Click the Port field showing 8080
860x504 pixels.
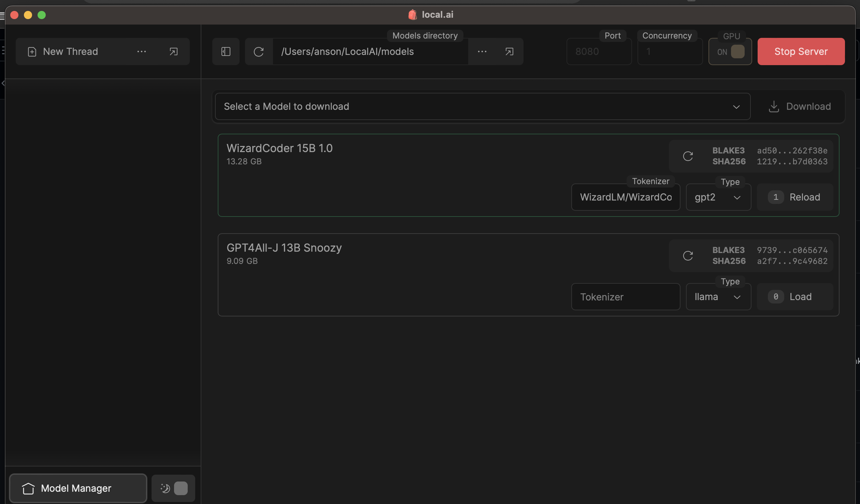click(x=599, y=51)
